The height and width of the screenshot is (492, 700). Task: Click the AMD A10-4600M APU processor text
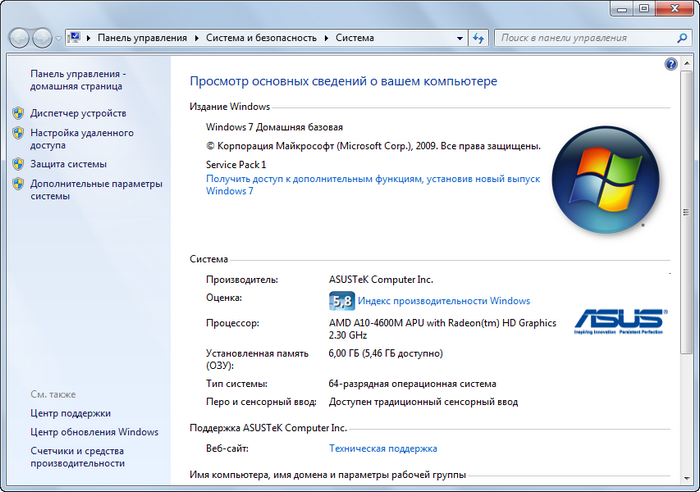coord(442,329)
